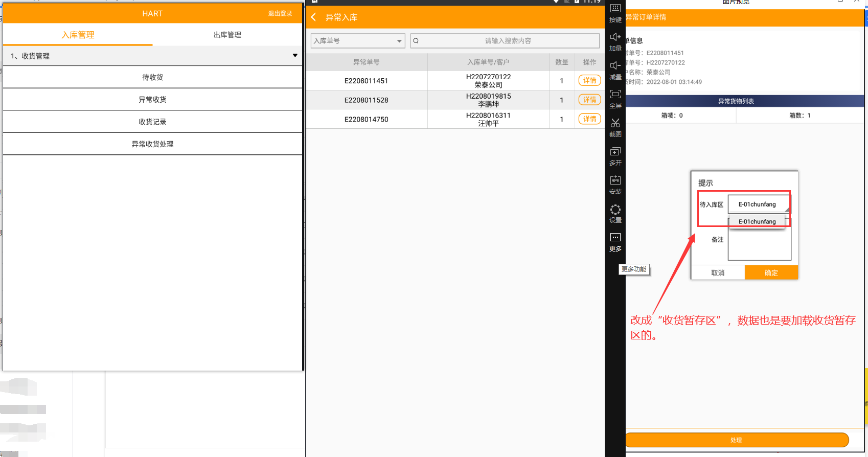The height and width of the screenshot is (457, 868).
Task: Click the more (更多) options icon
Action: tap(615, 238)
